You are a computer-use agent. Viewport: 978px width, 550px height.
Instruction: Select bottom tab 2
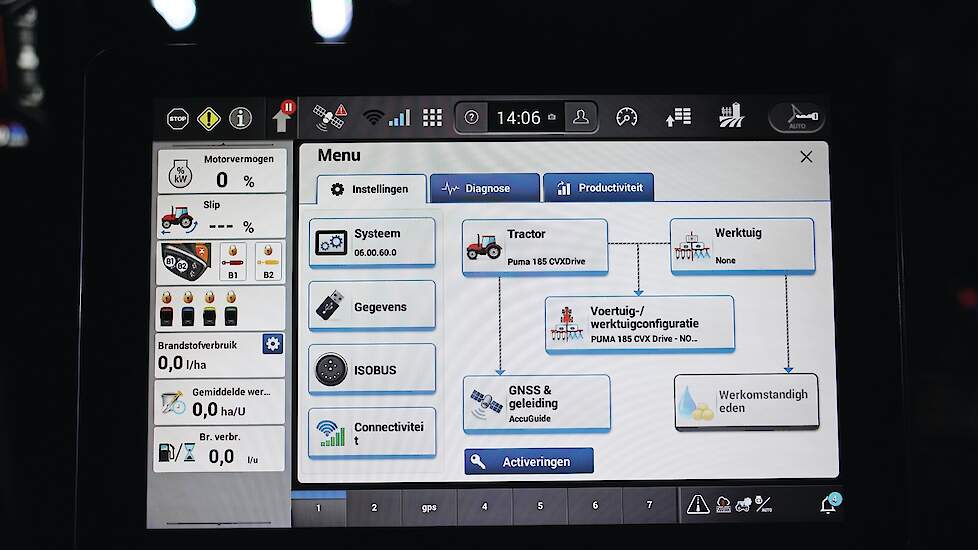pos(374,507)
